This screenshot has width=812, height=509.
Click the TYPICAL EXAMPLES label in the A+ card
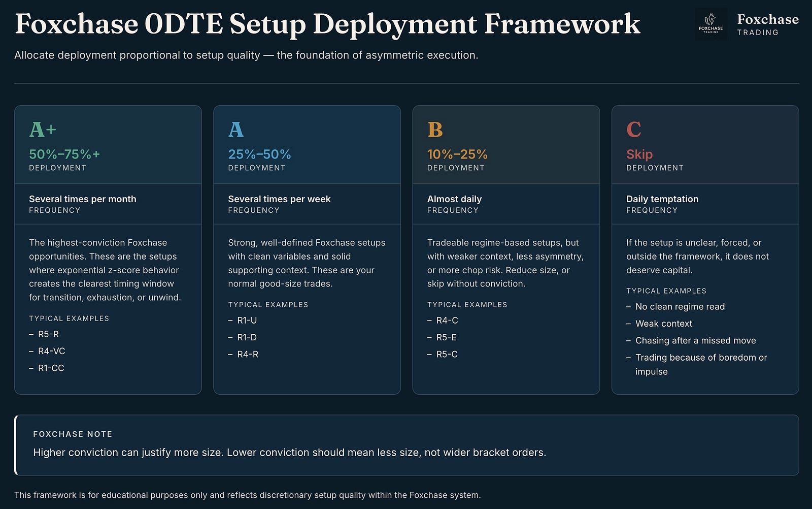69,319
